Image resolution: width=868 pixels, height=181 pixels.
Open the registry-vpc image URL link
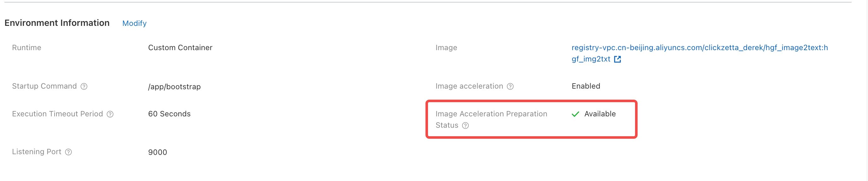pos(699,47)
